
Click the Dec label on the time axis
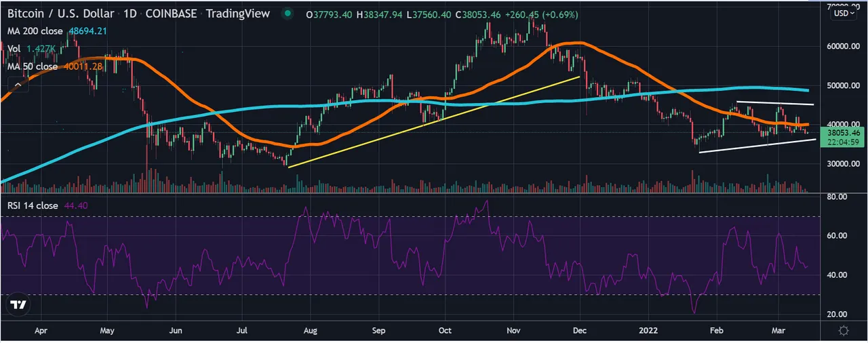coord(580,331)
